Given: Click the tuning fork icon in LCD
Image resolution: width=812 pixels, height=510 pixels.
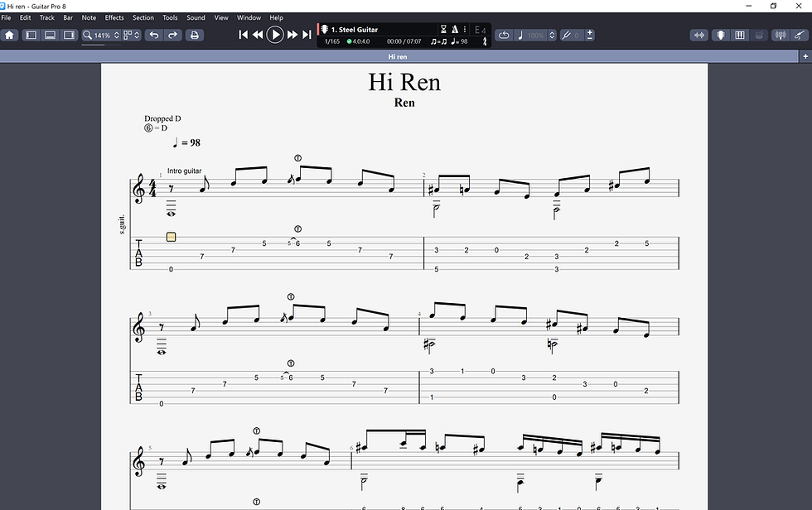Looking at the screenshot, I should [485, 41].
